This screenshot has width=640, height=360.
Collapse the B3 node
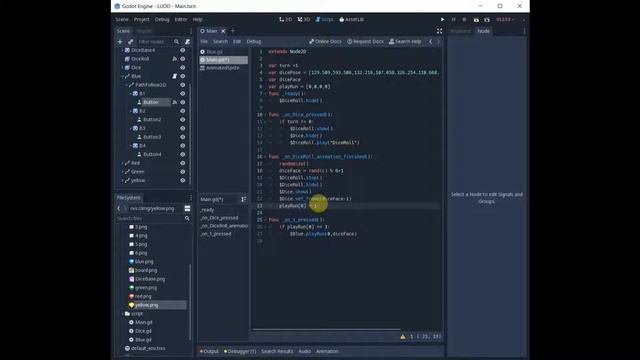[131, 128]
